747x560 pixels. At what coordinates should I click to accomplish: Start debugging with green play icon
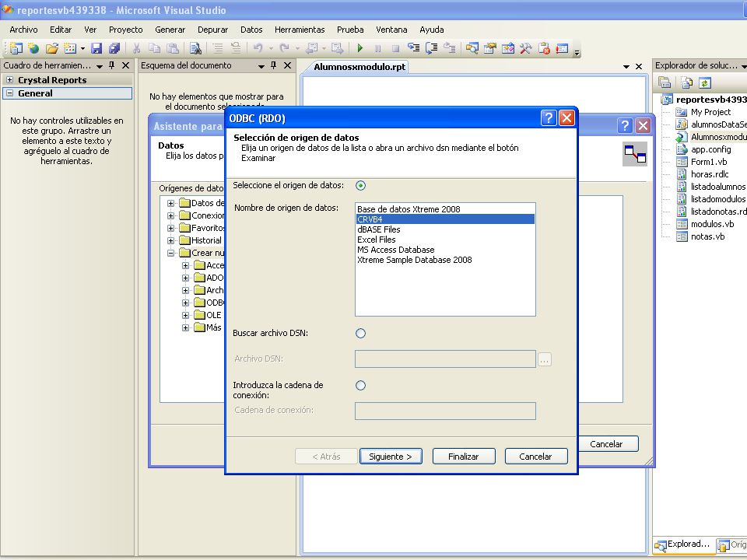coord(360,48)
